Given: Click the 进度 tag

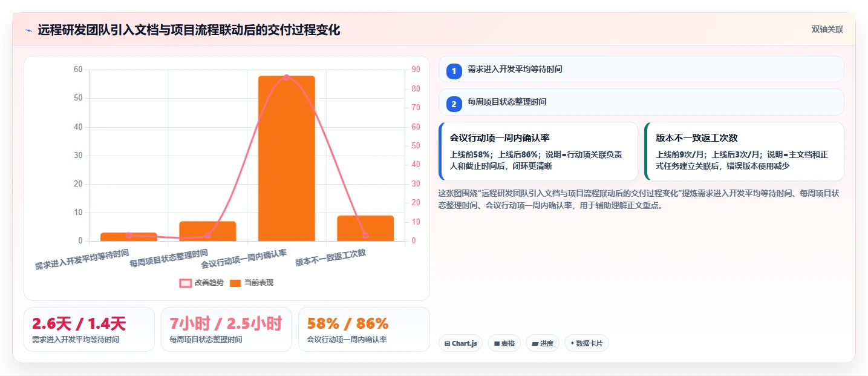Looking at the screenshot, I should pyautogui.click(x=543, y=343).
